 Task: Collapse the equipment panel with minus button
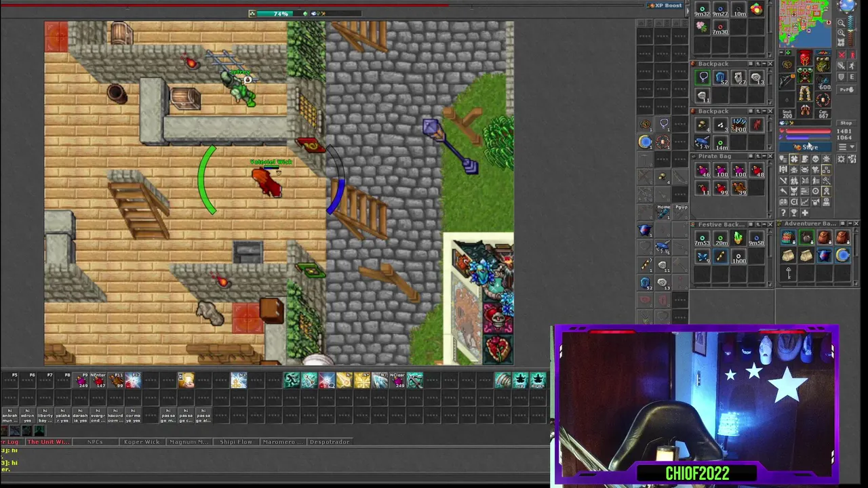click(x=781, y=52)
